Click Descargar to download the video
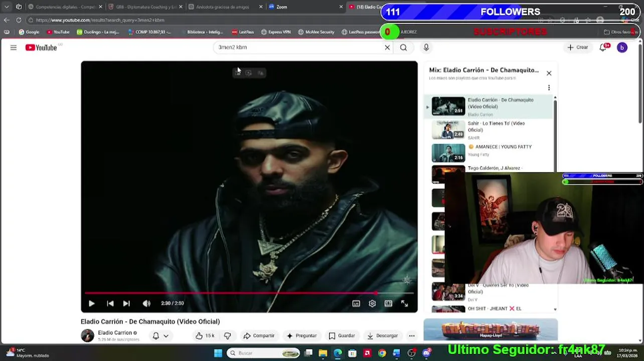The width and height of the screenshot is (644, 361). tap(382, 336)
